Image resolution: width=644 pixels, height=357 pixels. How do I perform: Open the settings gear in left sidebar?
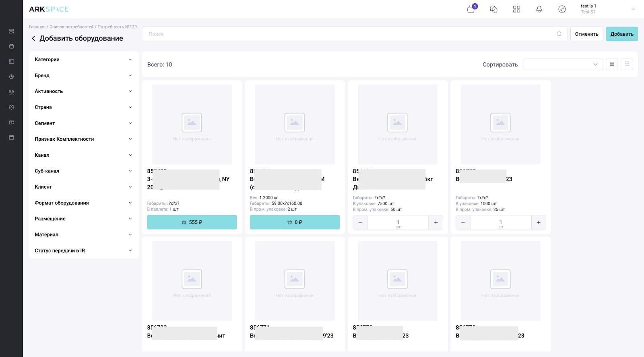click(x=11, y=107)
